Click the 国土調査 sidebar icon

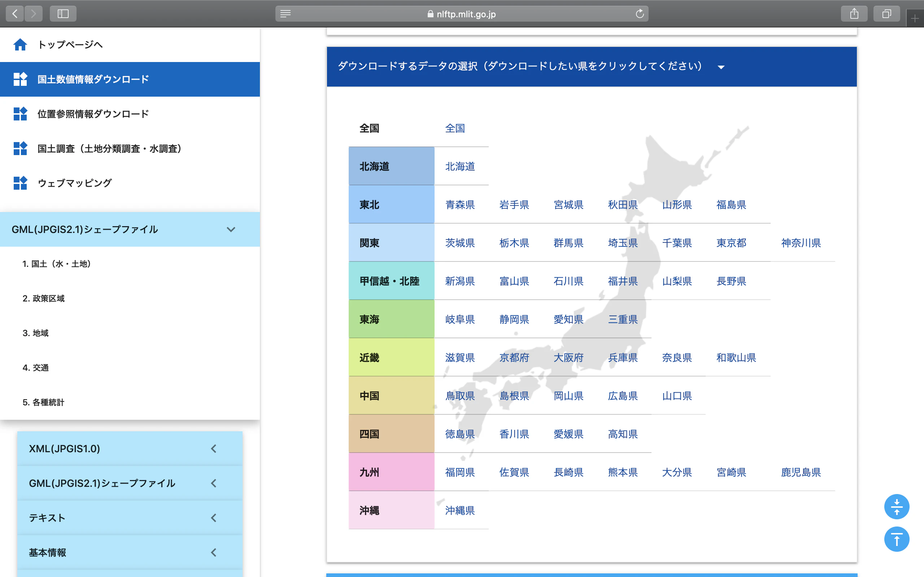[20, 149]
